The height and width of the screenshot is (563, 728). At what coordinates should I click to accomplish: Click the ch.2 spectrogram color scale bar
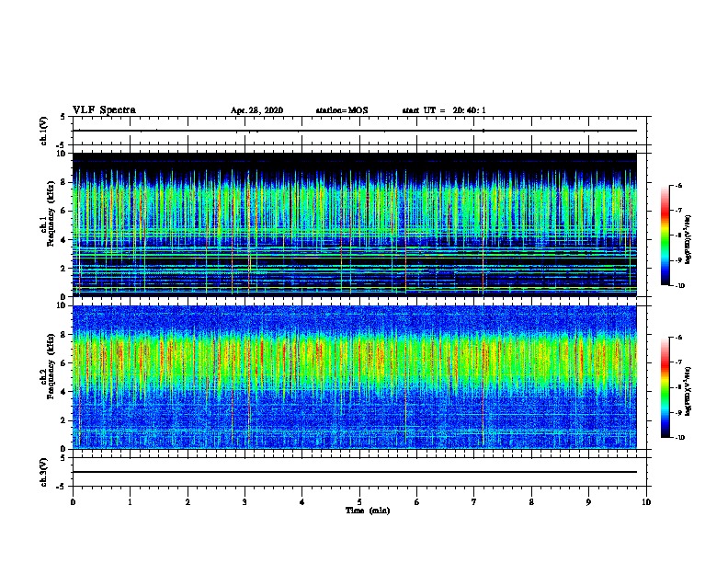click(x=665, y=387)
